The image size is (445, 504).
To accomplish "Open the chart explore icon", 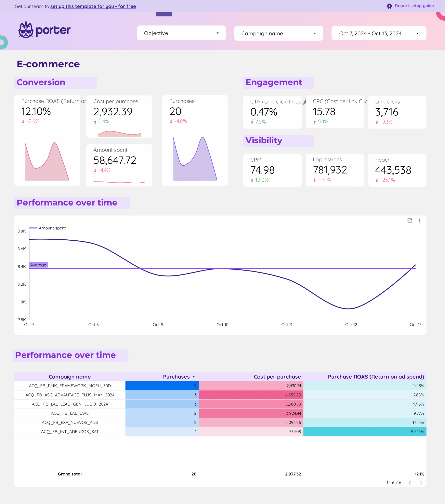I will click(410, 220).
